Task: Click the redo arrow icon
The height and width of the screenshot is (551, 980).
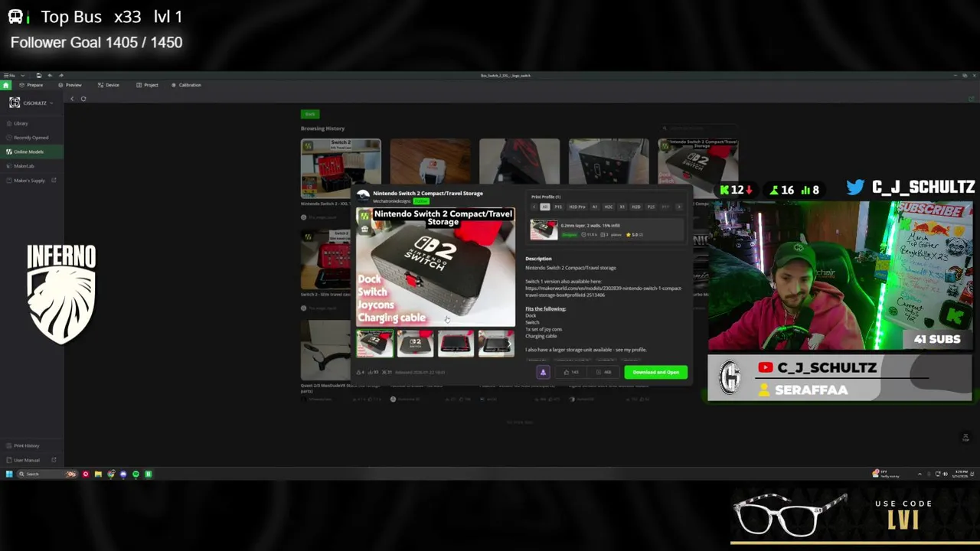Action: tap(61, 76)
